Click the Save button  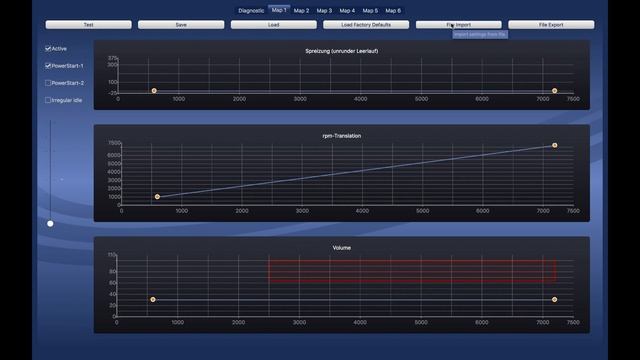(x=181, y=25)
